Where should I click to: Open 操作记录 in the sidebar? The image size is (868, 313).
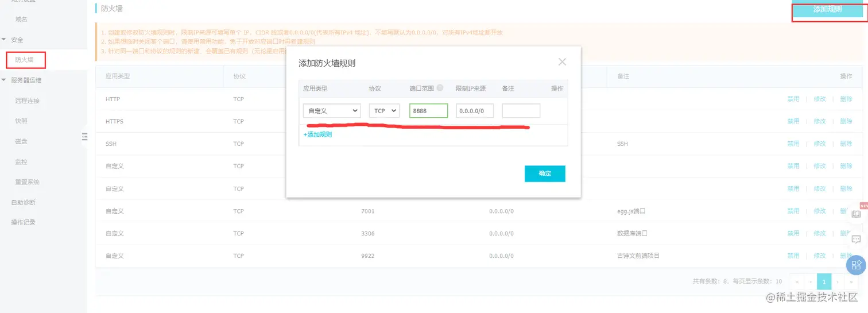[x=23, y=223]
